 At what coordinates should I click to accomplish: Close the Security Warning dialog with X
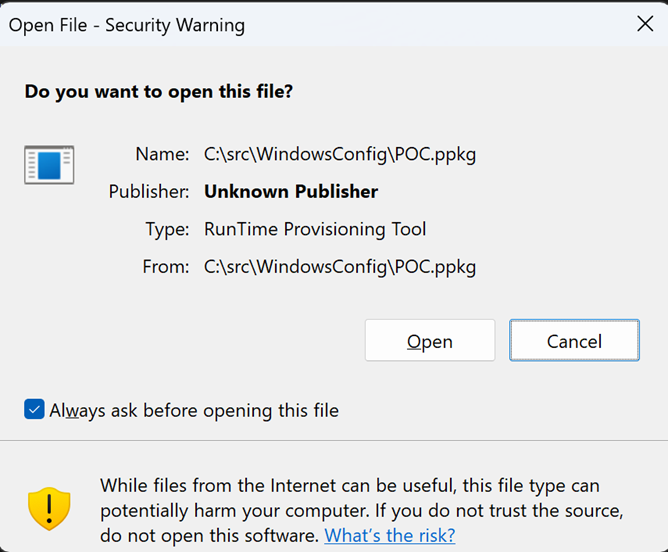pyautogui.click(x=645, y=25)
